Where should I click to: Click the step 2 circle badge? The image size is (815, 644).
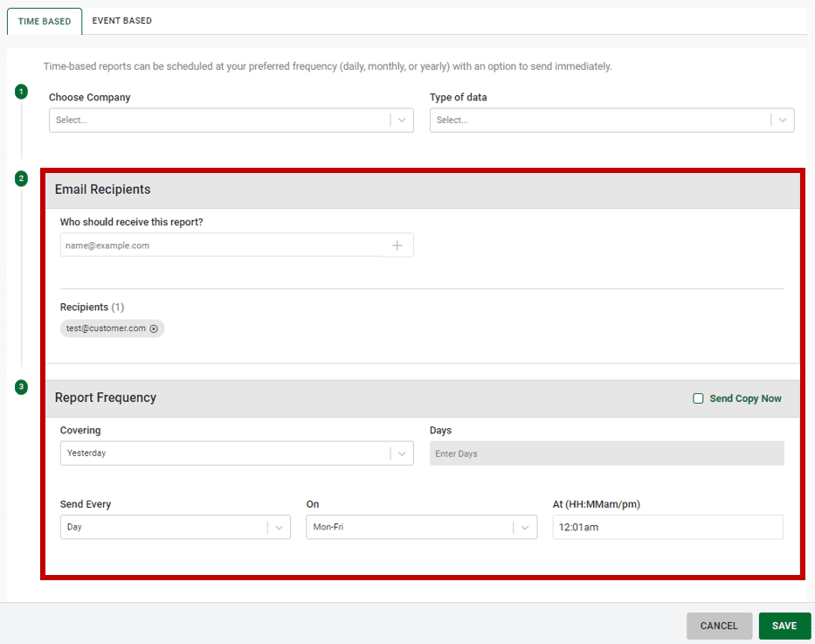point(21,178)
